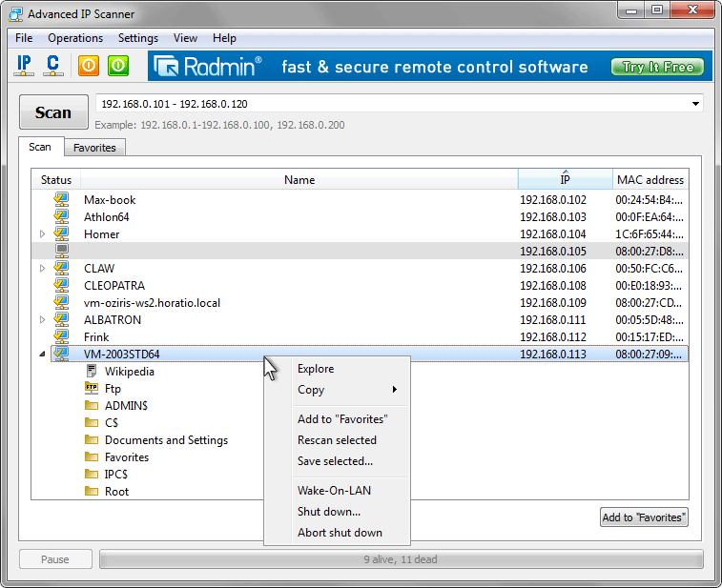The height and width of the screenshot is (588, 722).
Task: Click the class C subnet toolbar icon
Action: (x=53, y=66)
